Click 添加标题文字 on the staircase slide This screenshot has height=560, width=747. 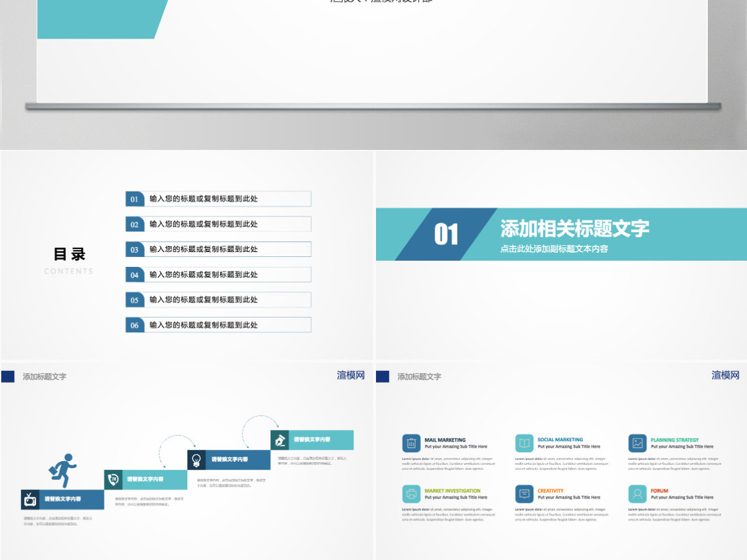[45, 376]
